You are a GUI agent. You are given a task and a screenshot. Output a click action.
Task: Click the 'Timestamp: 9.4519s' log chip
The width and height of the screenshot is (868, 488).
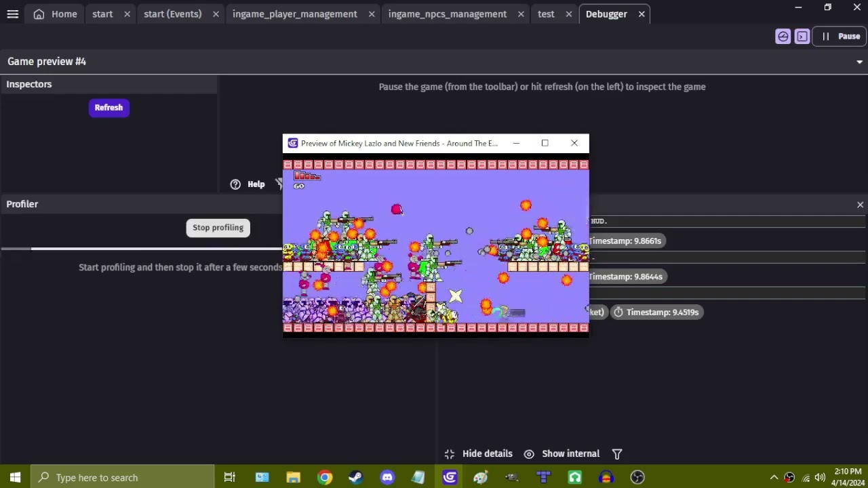point(656,312)
